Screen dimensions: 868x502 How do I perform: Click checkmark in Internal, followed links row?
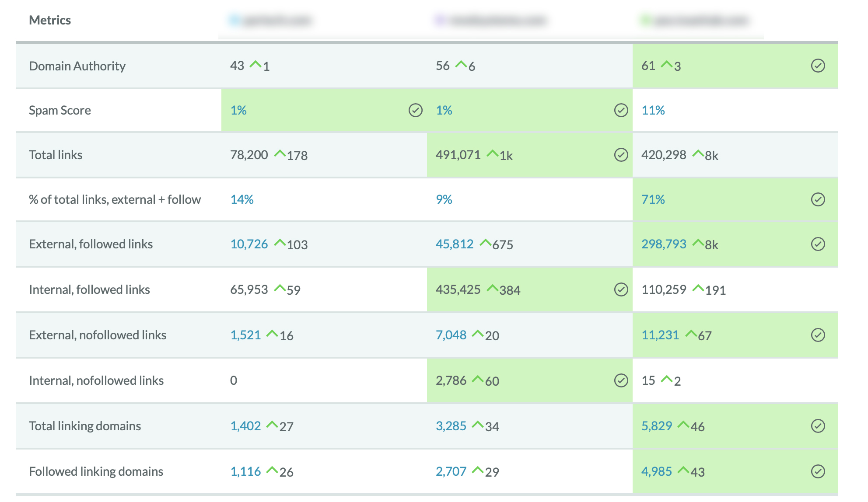click(621, 289)
